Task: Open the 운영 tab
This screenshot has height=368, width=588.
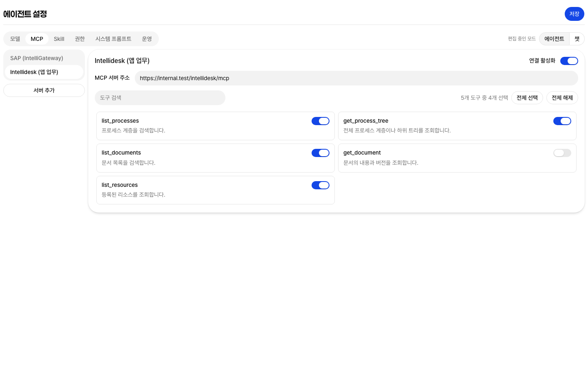Action: (x=147, y=39)
